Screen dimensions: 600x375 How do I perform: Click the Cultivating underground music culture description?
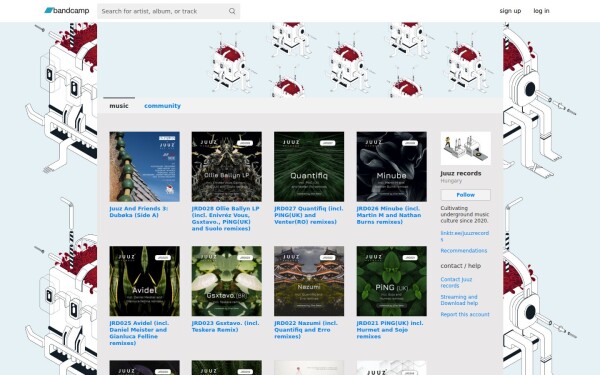(x=465, y=214)
